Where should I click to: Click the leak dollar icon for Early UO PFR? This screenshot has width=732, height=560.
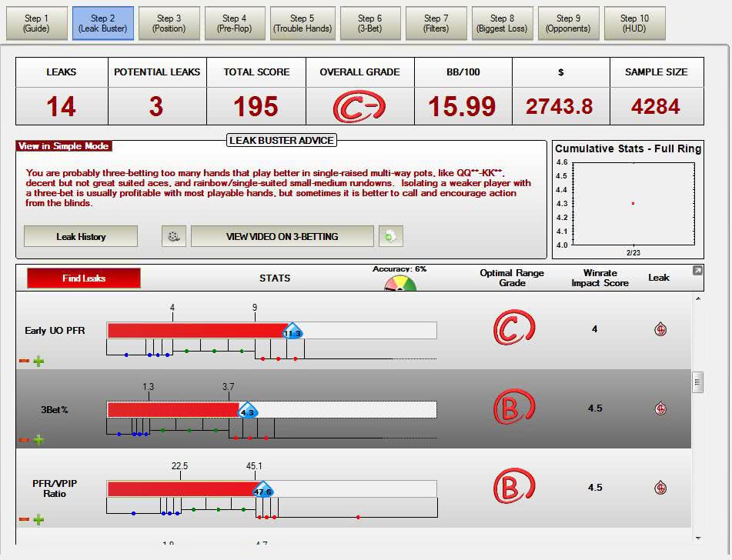(x=660, y=329)
